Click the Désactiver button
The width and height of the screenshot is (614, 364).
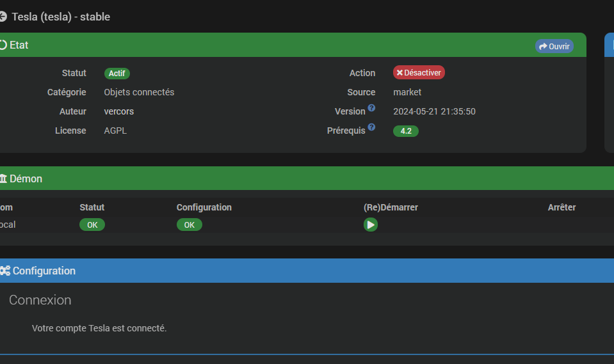(419, 72)
